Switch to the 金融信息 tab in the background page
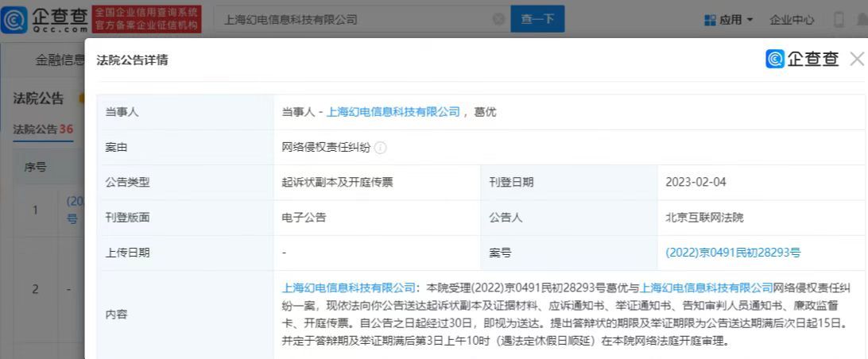 (x=60, y=60)
